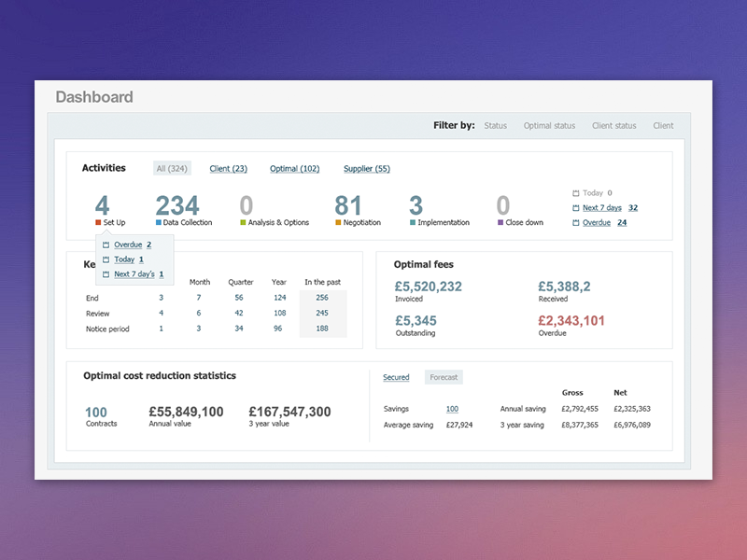The height and width of the screenshot is (560, 747).
Task: Click the yellow Analysis & Options marker icon
Action: pos(242,221)
